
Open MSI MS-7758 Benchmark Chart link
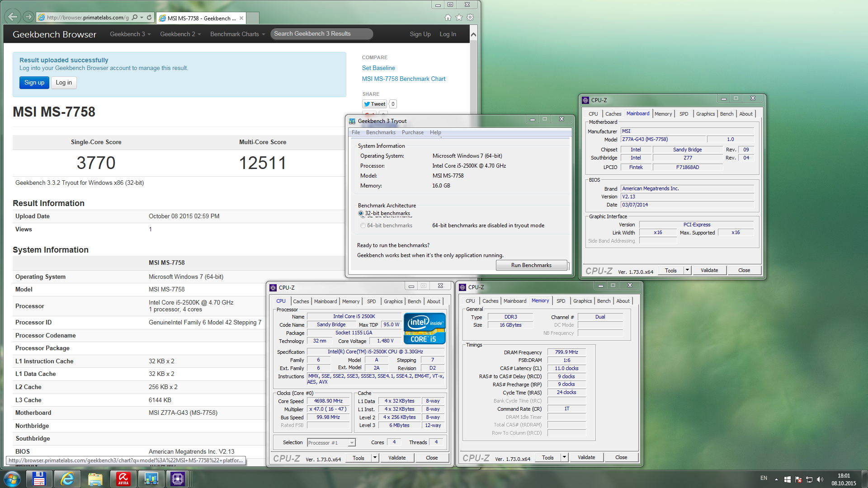404,79
